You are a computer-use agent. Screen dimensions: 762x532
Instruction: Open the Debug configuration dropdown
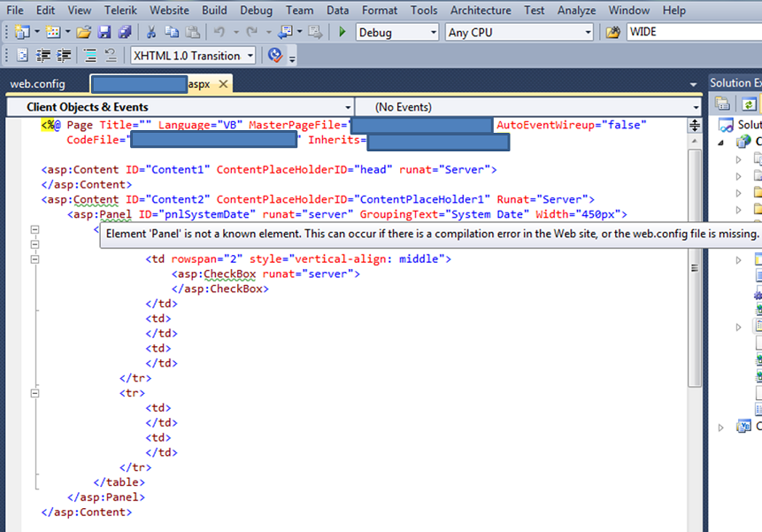coord(435,31)
